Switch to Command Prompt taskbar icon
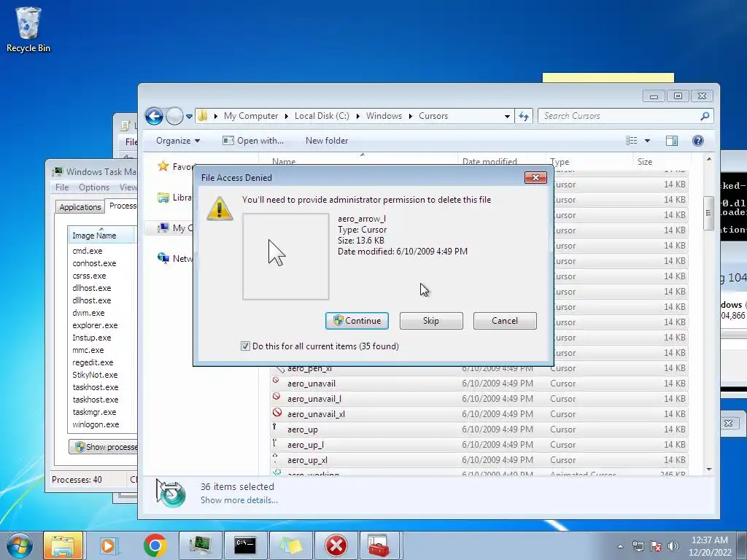The width and height of the screenshot is (747, 560). [x=245, y=545]
